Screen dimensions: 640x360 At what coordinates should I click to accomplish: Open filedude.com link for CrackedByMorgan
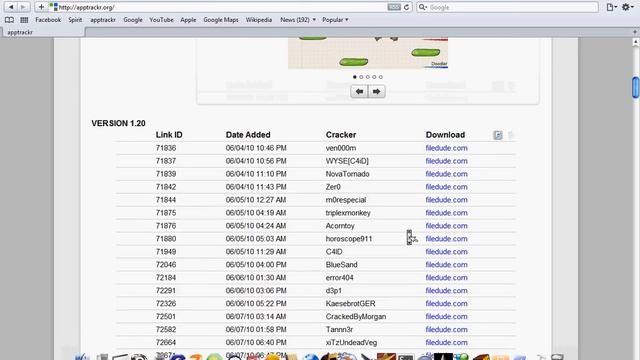[447, 317]
